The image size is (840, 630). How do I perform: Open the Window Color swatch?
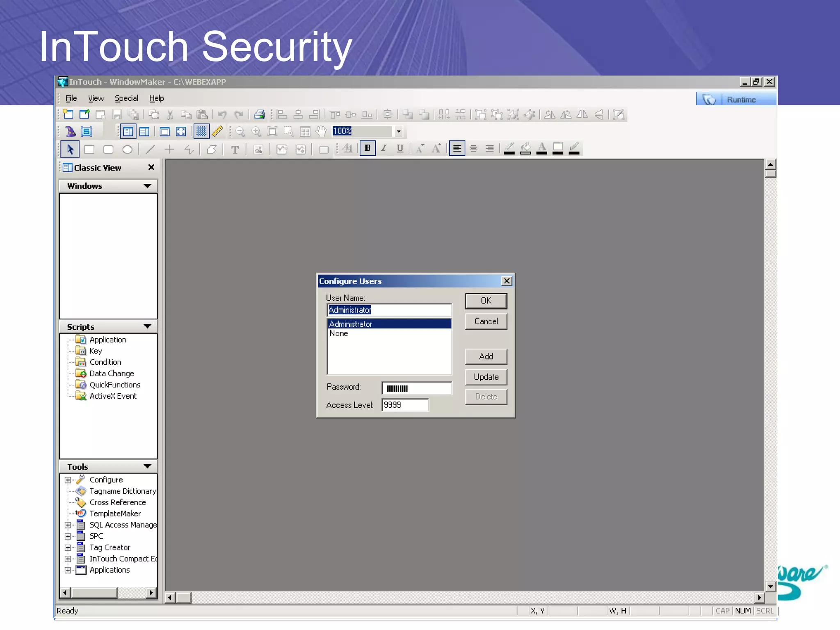click(x=558, y=148)
